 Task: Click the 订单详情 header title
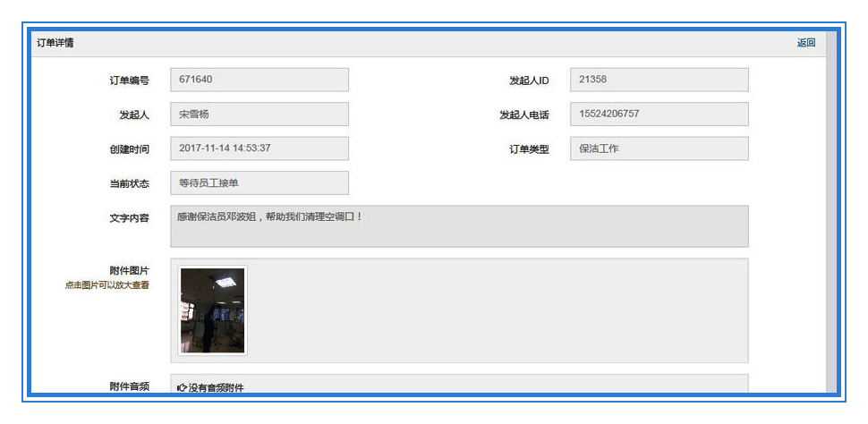[x=55, y=43]
